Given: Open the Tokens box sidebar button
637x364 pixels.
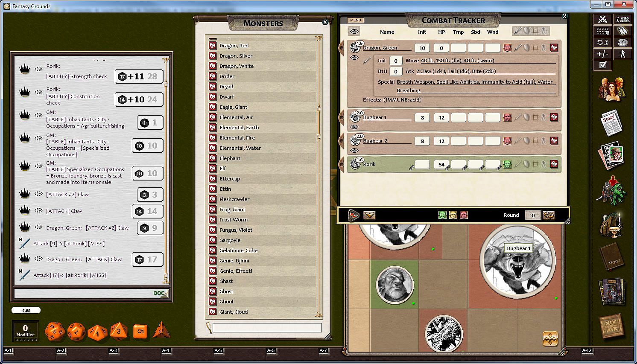Looking at the screenshot, I should (x=612, y=326).
